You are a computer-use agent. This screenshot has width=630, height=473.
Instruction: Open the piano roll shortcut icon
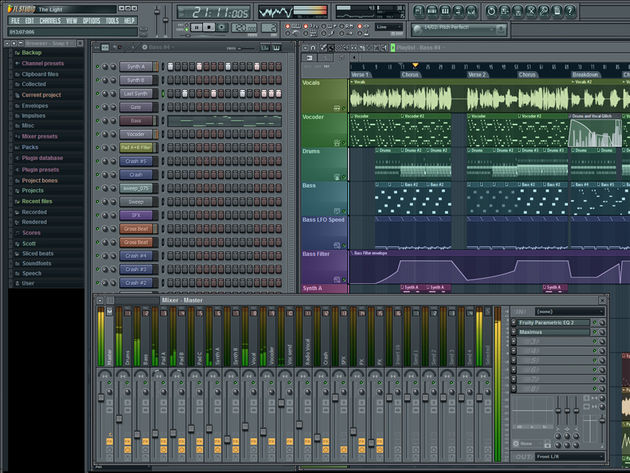click(445, 11)
